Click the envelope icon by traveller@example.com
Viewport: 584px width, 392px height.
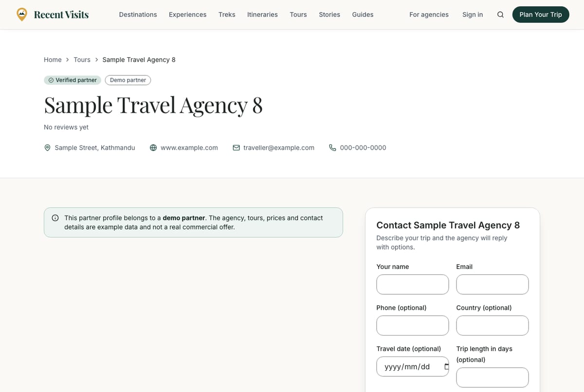click(x=236, y=147)
